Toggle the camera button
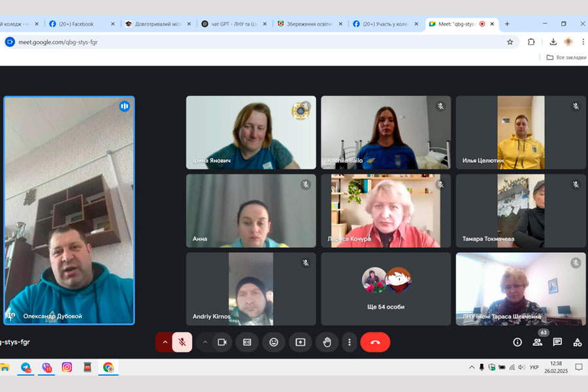The height and width of the screenshot is (392, 588). tap(222, 342)
